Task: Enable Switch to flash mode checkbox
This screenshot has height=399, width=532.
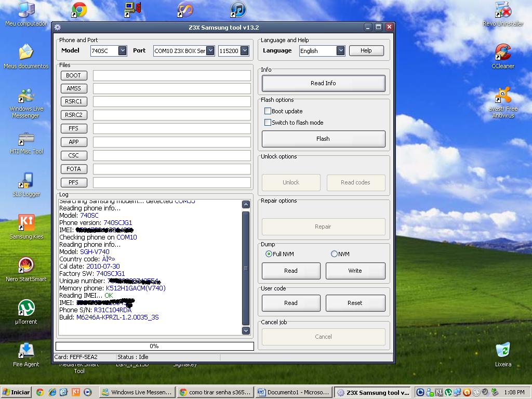Action: (x=268, y=123)
